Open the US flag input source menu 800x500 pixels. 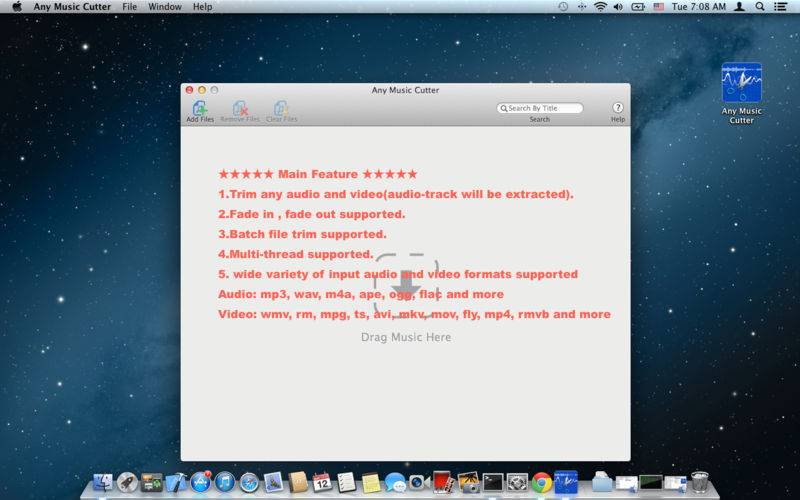tap(659, 7)
